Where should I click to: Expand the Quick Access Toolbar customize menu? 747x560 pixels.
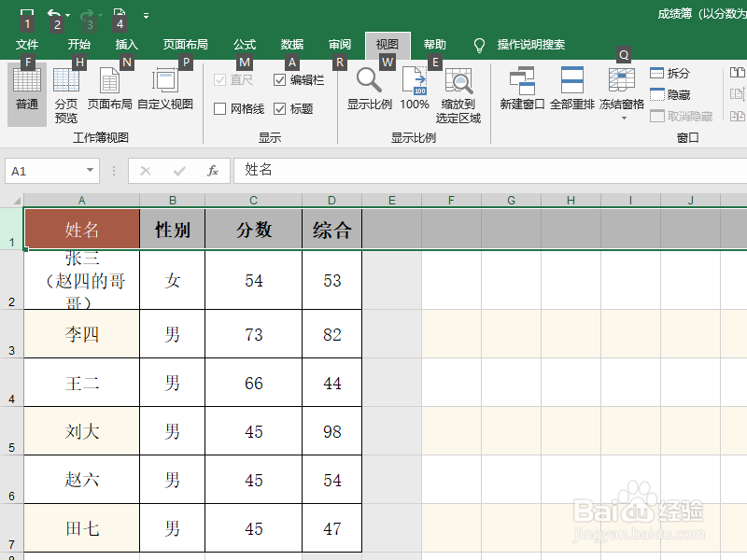pyautogui.click(x=147, y=15)
